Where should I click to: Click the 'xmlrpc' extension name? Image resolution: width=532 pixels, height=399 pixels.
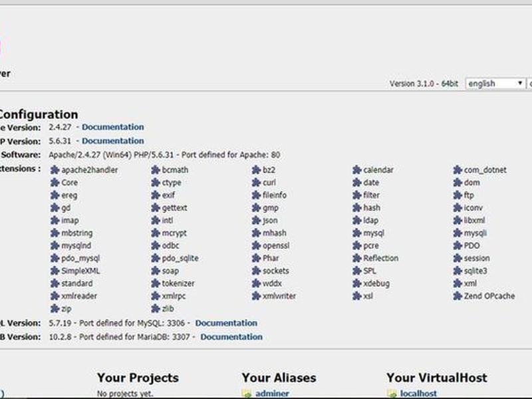[174, 296]
